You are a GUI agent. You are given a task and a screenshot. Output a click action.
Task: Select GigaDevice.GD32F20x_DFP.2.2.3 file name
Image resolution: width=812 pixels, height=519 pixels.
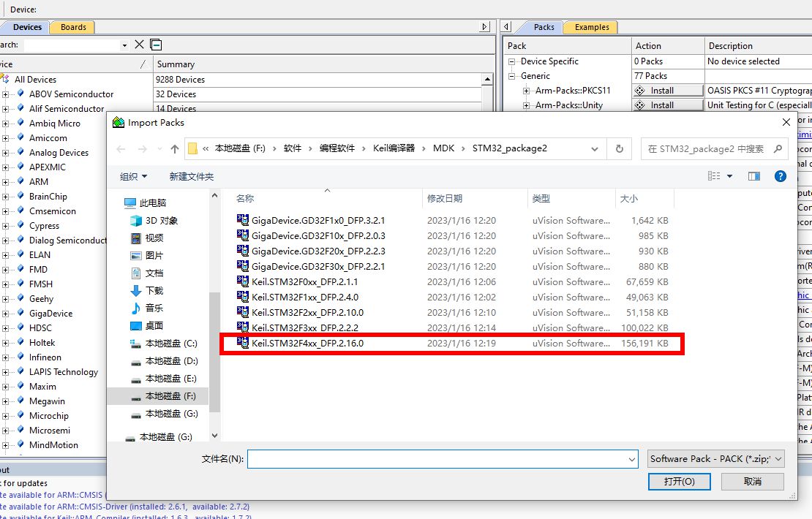pos(318,251)
